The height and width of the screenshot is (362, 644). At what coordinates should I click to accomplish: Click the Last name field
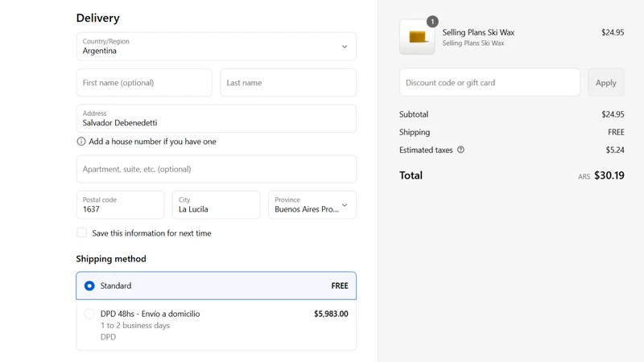288,83
